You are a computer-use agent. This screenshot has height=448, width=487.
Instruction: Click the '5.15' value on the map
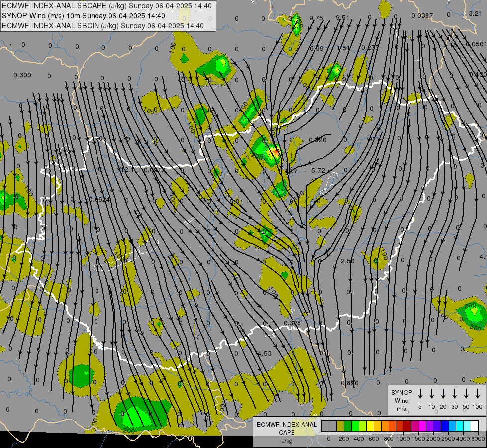[x=450, y=45]
